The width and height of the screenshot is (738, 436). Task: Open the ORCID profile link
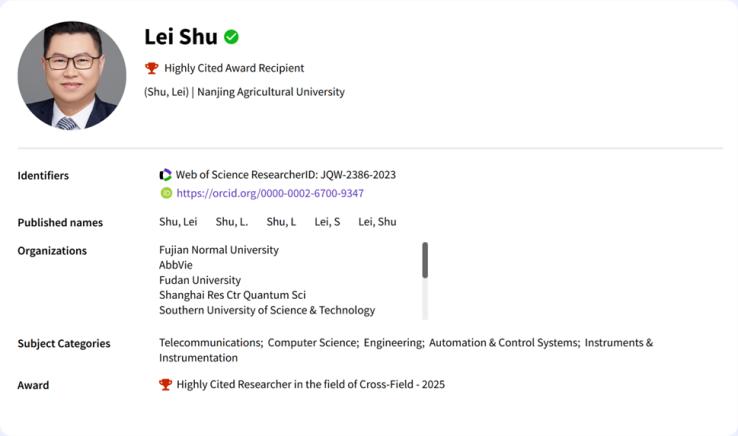click(269, 193)
